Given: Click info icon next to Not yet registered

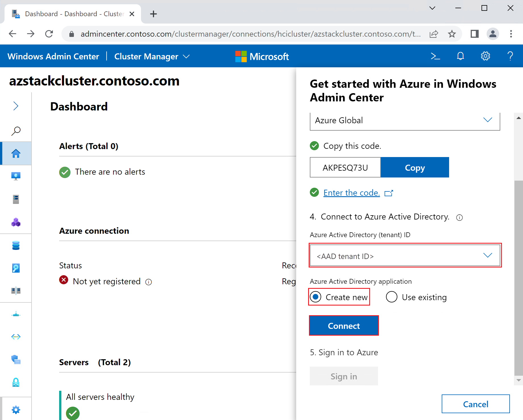Looking at the screenshot, I should pos(148,282).
